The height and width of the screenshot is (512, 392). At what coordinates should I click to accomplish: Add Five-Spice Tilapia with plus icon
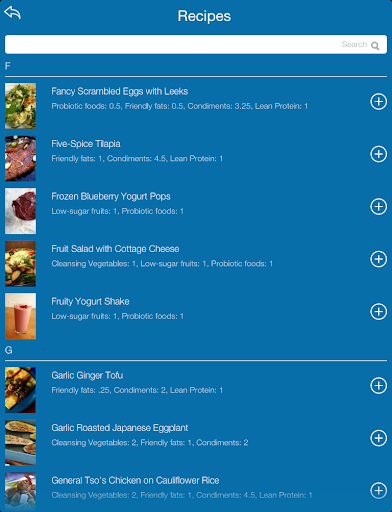point(378,154)
